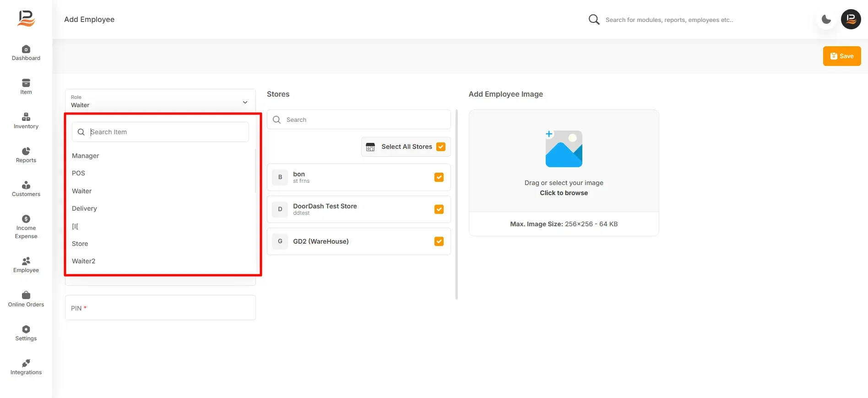Focus the global modules search field
The height and width of the screenshot is (398, 868).
coord(669,20)
